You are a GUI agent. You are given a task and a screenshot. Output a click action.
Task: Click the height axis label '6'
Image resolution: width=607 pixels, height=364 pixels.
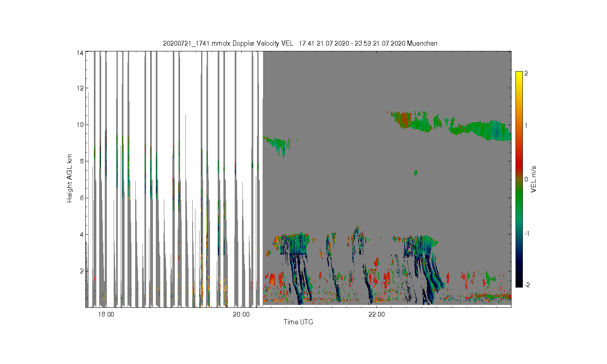point(82,198)
